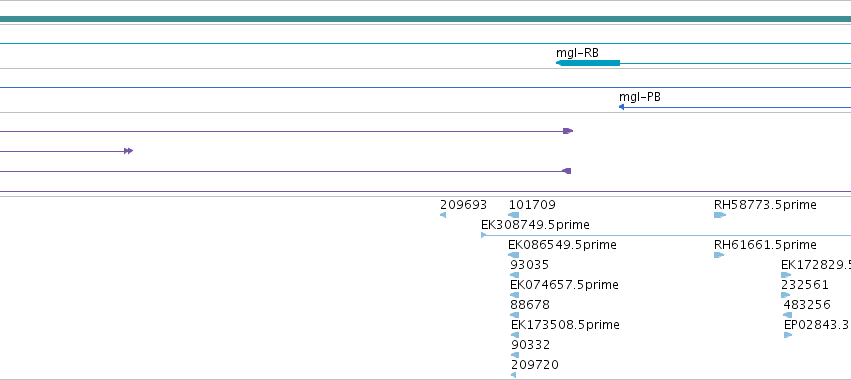Click the 88678 EST arrow glyph
This screenshot has height=380, width=851.
click(x=515, y=315)
